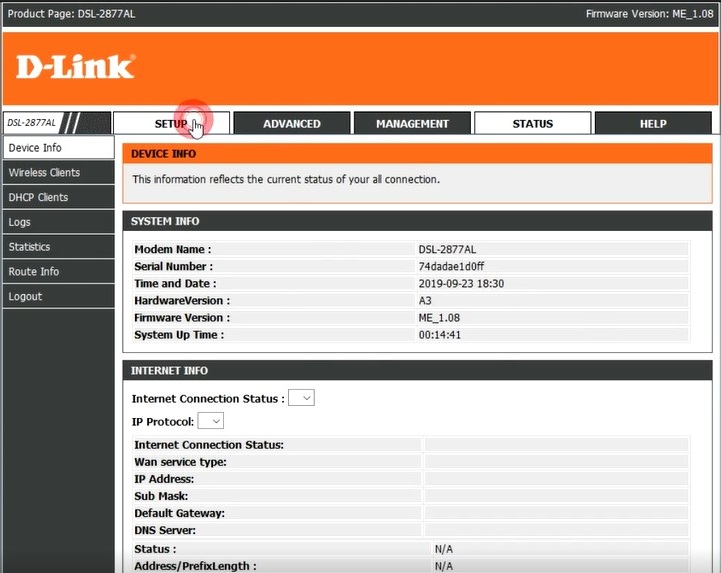Click Product Page: DSL-2877AL text

point(71,14)
